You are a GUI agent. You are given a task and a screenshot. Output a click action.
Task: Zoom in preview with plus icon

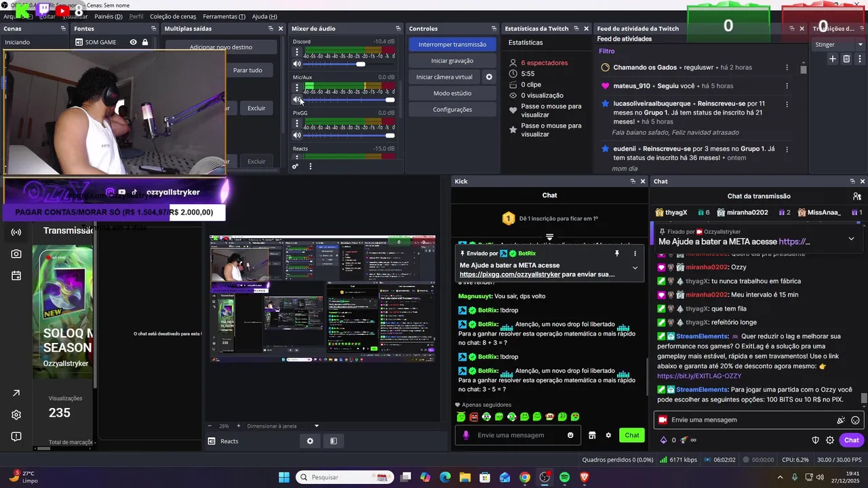pyautogui.click(x=238, y=426)
